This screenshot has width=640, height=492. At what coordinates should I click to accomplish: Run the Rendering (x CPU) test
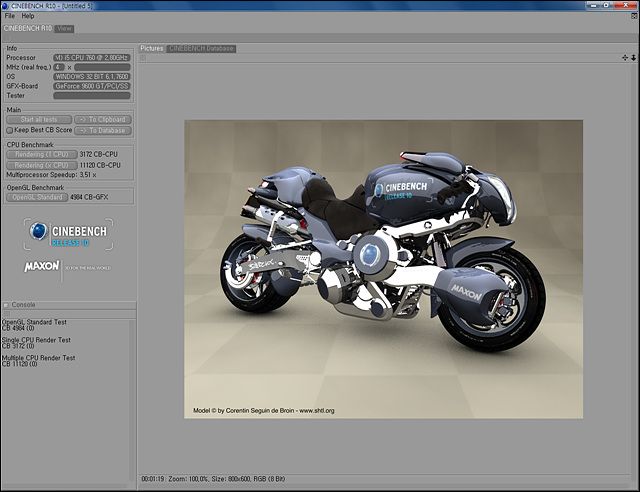(x=42, y=165)
